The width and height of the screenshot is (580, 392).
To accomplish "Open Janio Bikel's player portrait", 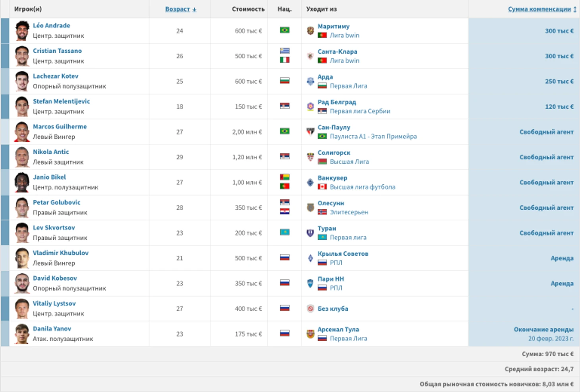I will [x=22, y=182].
